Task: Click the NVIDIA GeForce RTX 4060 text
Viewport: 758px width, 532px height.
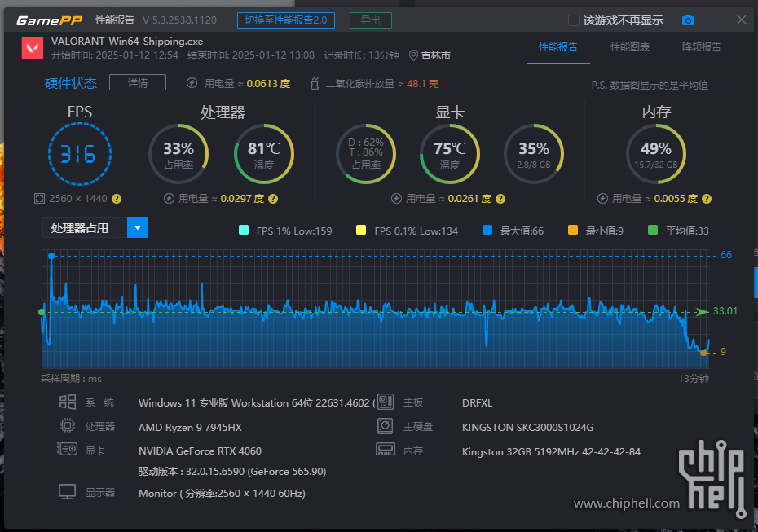Action: coord(200,451)
